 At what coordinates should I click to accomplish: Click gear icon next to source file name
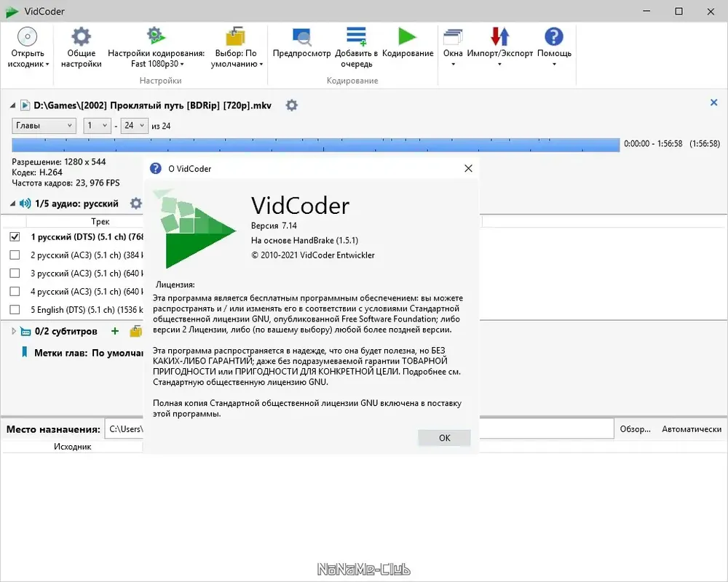[292, 105]
